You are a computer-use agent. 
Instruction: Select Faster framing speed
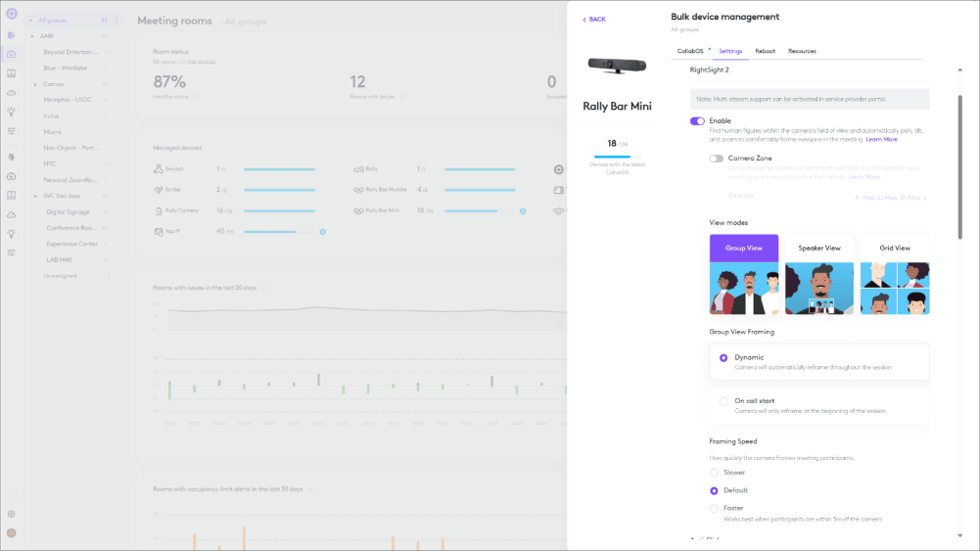pyautogui.click(x=714, y=509)
